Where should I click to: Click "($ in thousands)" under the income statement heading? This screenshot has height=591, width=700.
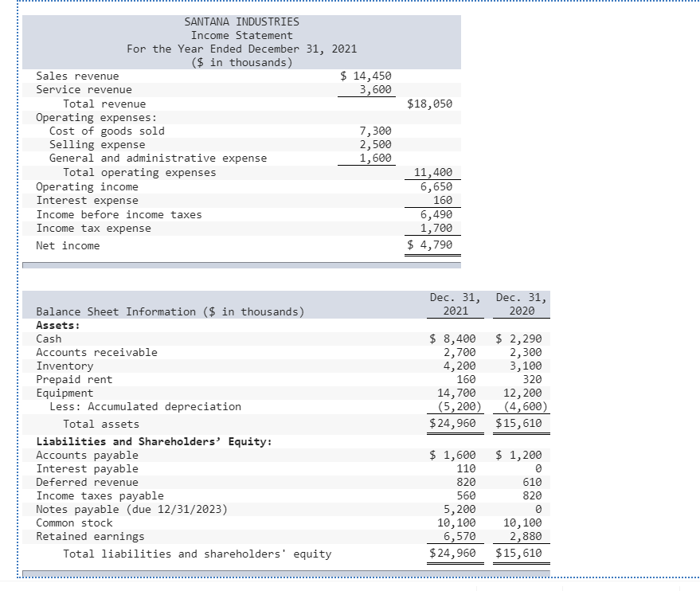coord(241,62)
